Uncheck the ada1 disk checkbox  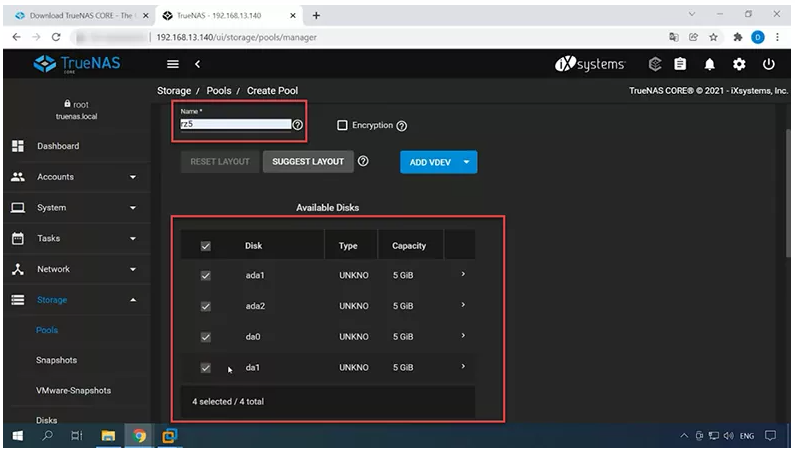pos(205,275)
